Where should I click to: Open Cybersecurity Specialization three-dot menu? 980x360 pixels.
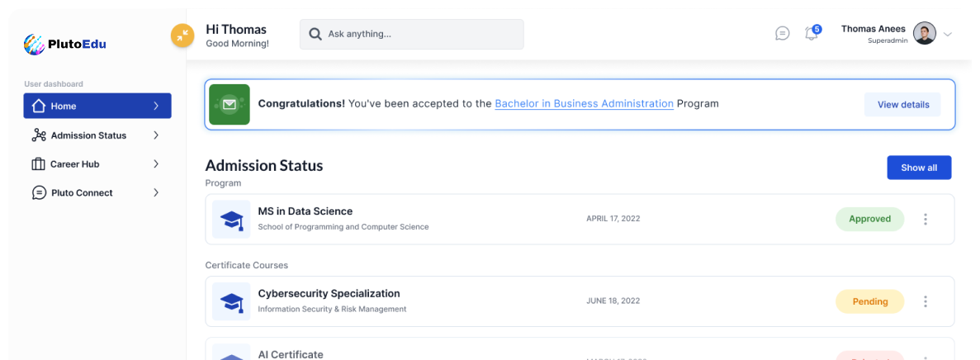point(926,302)
